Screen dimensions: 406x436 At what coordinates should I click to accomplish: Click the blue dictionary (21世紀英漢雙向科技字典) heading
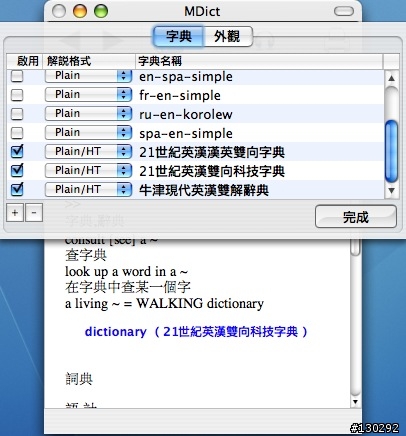pos(196,332)
